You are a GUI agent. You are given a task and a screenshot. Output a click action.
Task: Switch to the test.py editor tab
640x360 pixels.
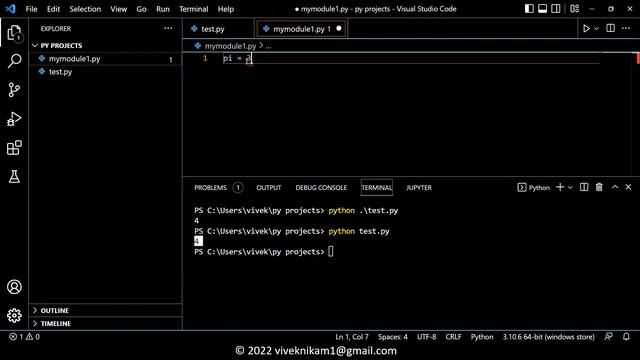point(218,29)
